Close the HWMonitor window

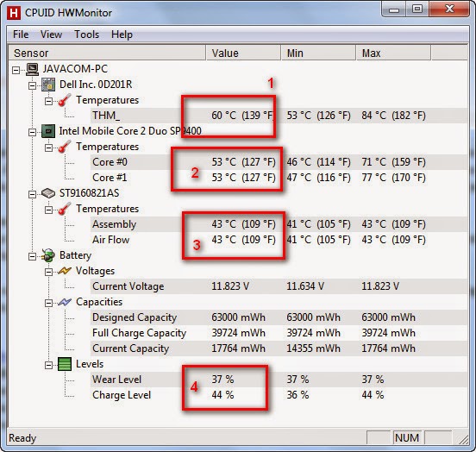click(449, 9)
